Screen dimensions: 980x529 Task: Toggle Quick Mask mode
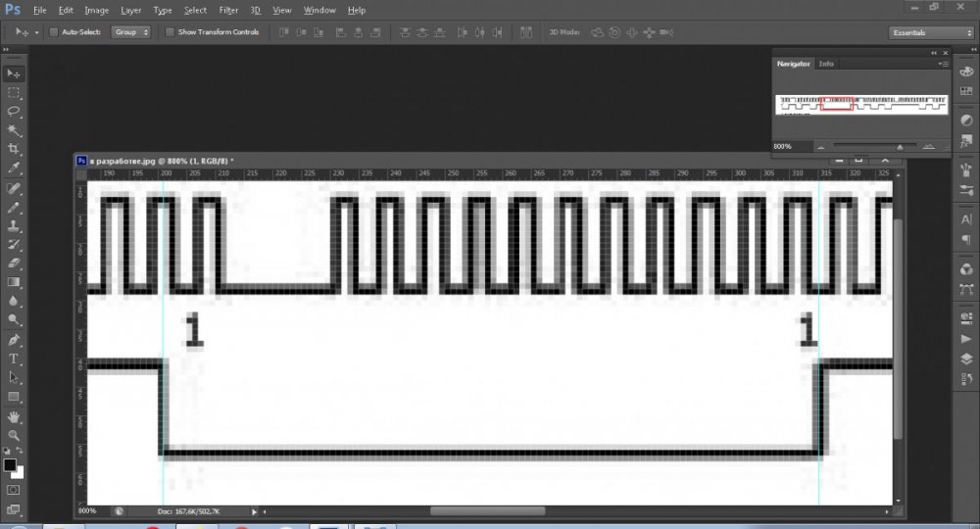(x=13, y=490)
